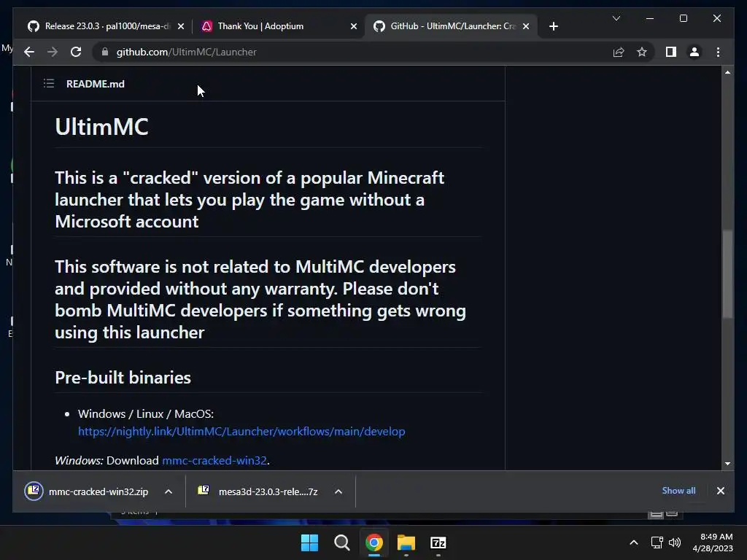747x560 pixels.
Task: Click the README.md file title
Action: point(96,84)
